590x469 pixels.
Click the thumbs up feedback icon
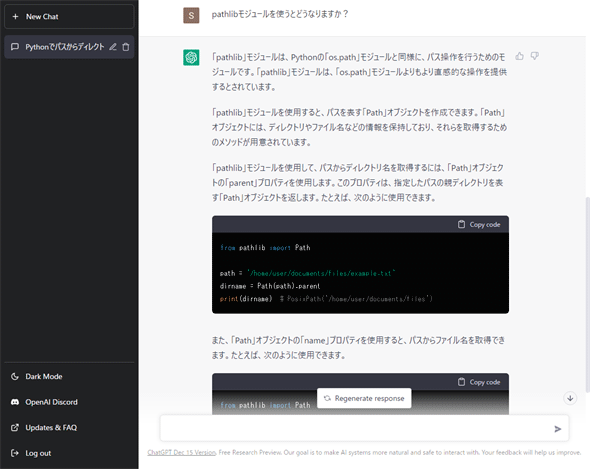click(520, 56)
